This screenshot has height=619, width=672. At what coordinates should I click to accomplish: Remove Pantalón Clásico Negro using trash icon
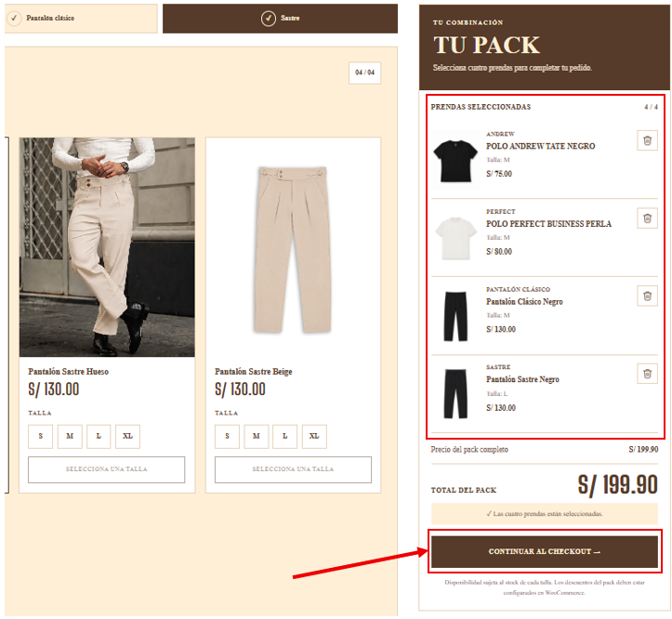click(647, 296)
